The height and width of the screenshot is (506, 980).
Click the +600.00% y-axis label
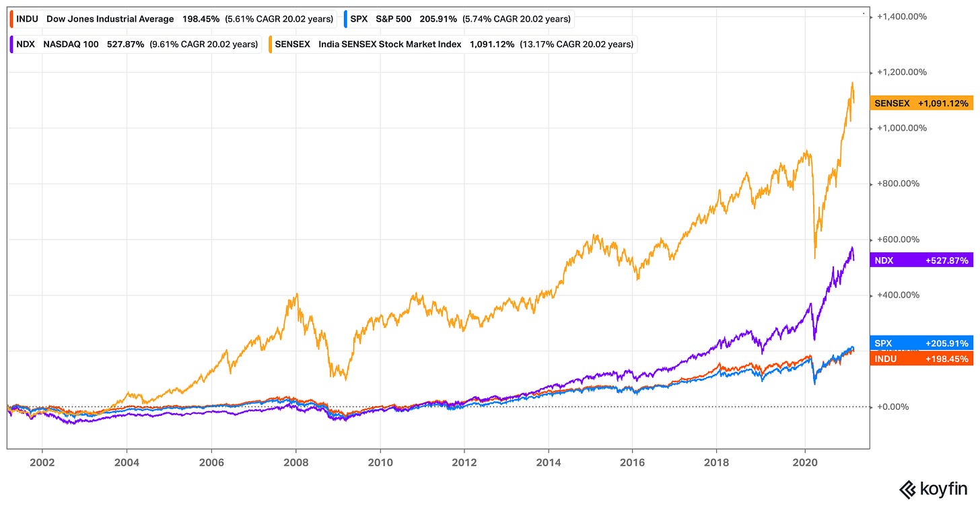[899, 240]
